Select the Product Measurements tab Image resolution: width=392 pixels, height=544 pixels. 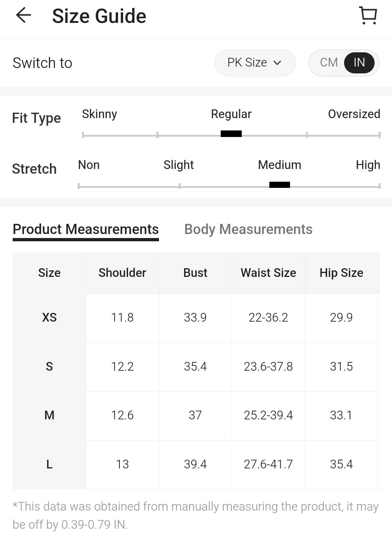(x=86, y=229)
